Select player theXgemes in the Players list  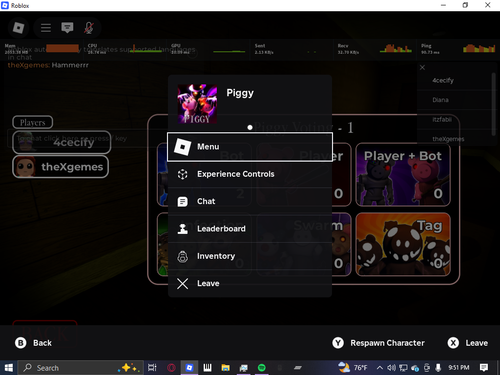[61, 167]
